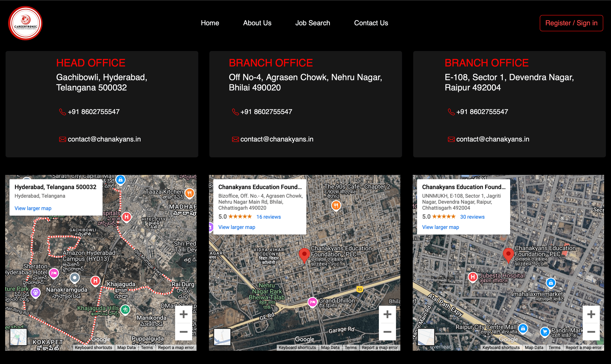Click the red pin on Bhilai map
This screenshot has width=611, height=364.
tap(304, 255)
